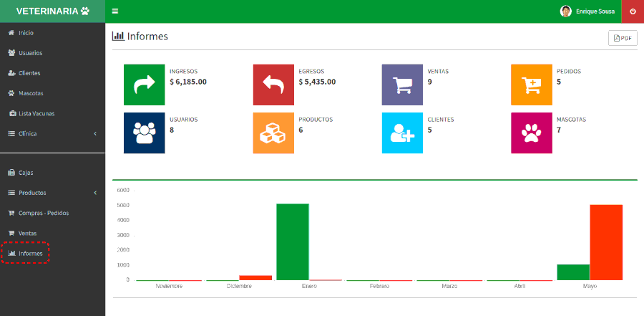This screenshot has width=644, height=316.
Task: Click the cyan Clientes user-plus tile
Action: tap(402, 133)
